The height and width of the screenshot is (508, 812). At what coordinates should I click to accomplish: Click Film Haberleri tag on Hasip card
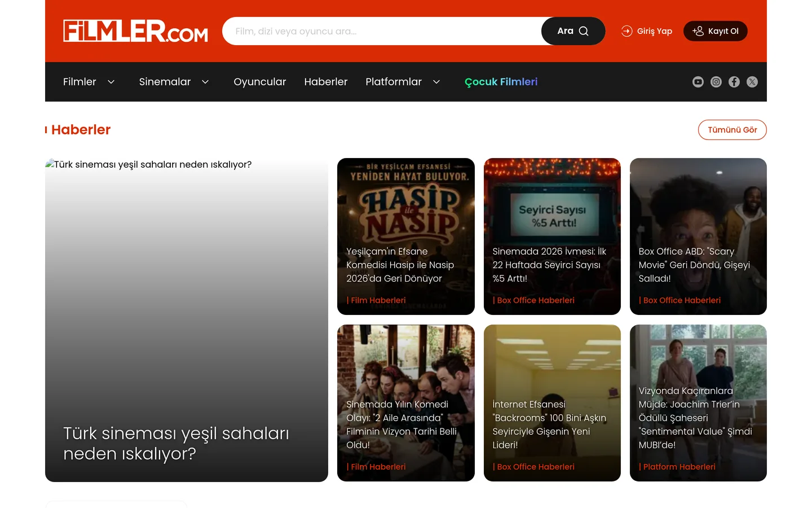(x=376, y=300)
